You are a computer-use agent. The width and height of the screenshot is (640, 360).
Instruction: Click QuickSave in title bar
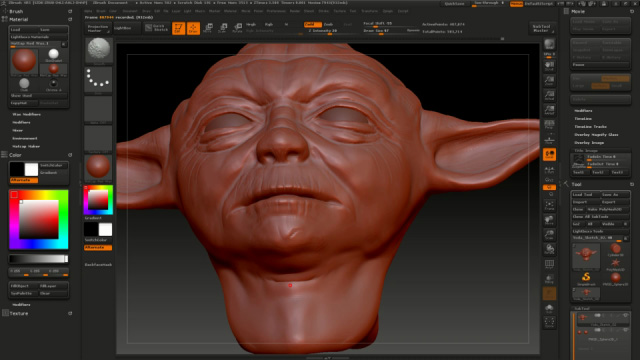coord(454,4)
